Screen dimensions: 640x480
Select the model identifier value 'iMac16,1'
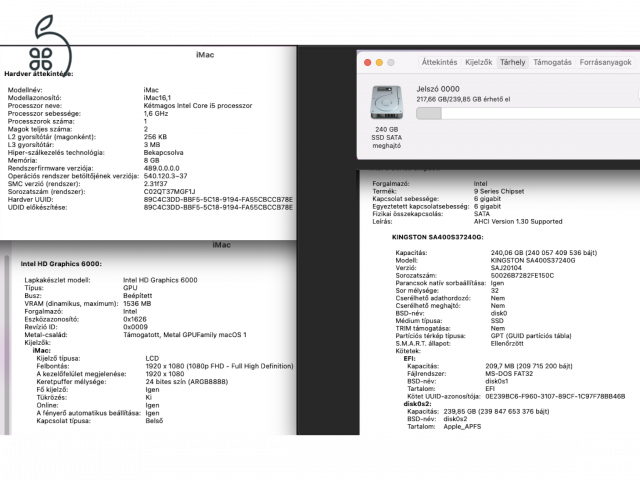157,98
